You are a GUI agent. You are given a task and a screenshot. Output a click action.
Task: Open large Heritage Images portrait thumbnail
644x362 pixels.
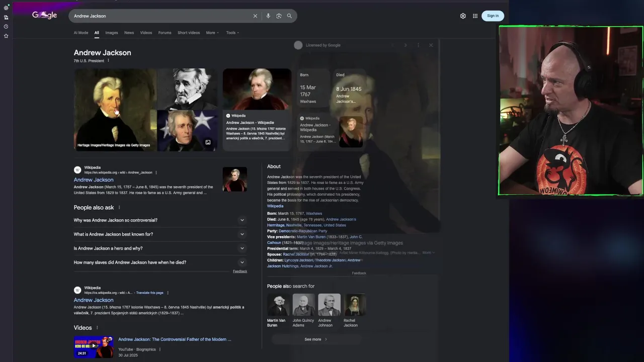click(115, 110)
